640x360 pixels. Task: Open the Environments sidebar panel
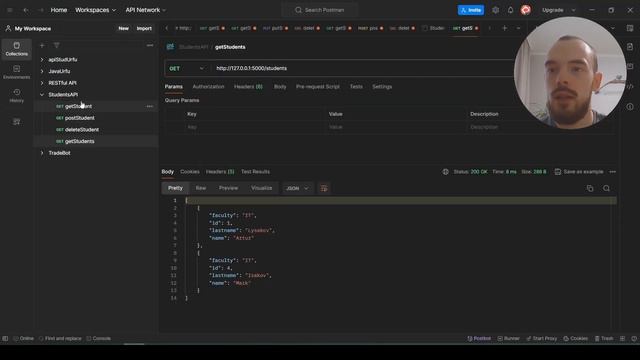(x=16, y=72)
